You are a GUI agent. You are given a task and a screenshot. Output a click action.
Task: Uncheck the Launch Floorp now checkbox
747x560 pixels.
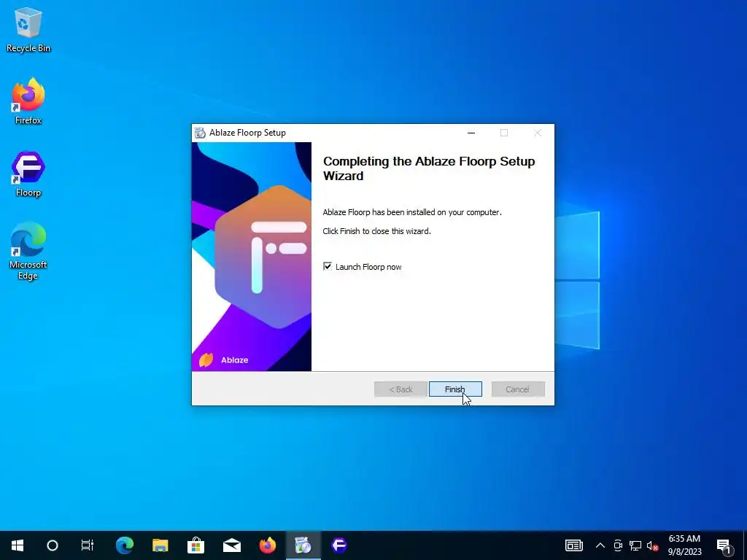click(328, 266)
